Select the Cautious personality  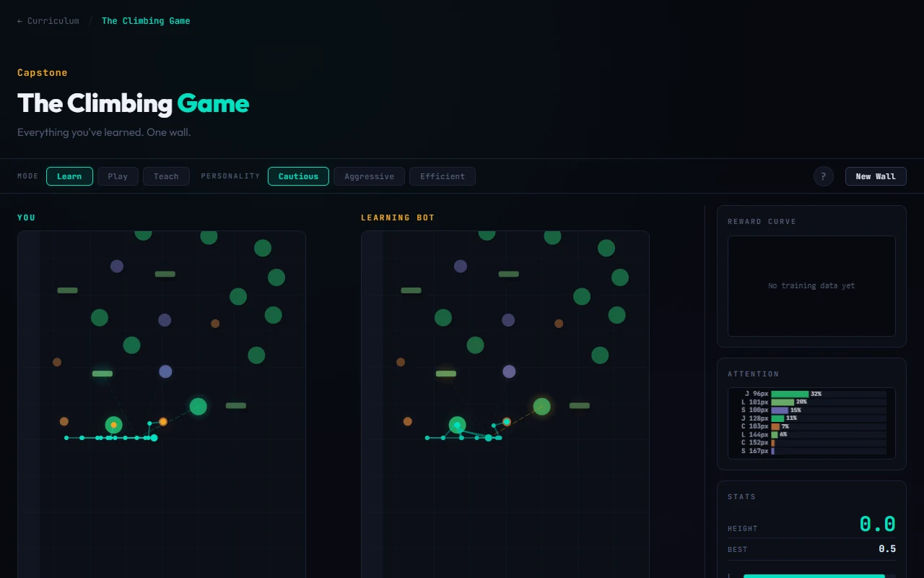click(x=298, y=176)
